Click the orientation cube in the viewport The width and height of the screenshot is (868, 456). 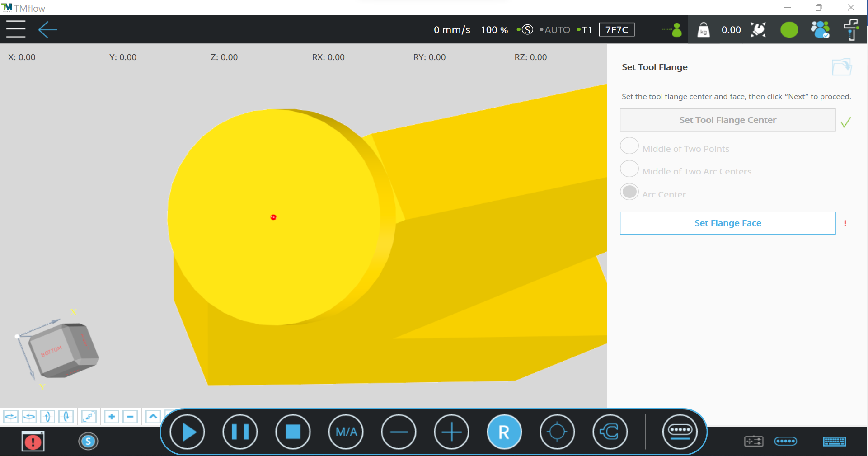pyautogui.click(x=62, y=350)
